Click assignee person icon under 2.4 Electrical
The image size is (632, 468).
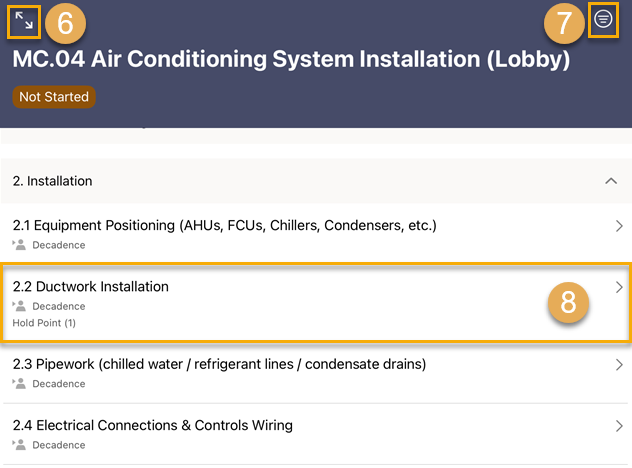click(x=20, y=445)
